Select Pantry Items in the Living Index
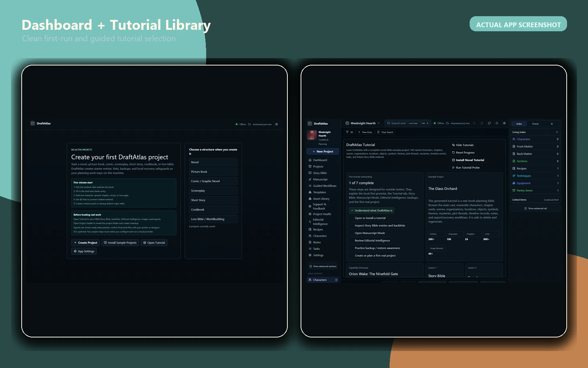Screen dimensions: 588x368 tap(535, 191)
